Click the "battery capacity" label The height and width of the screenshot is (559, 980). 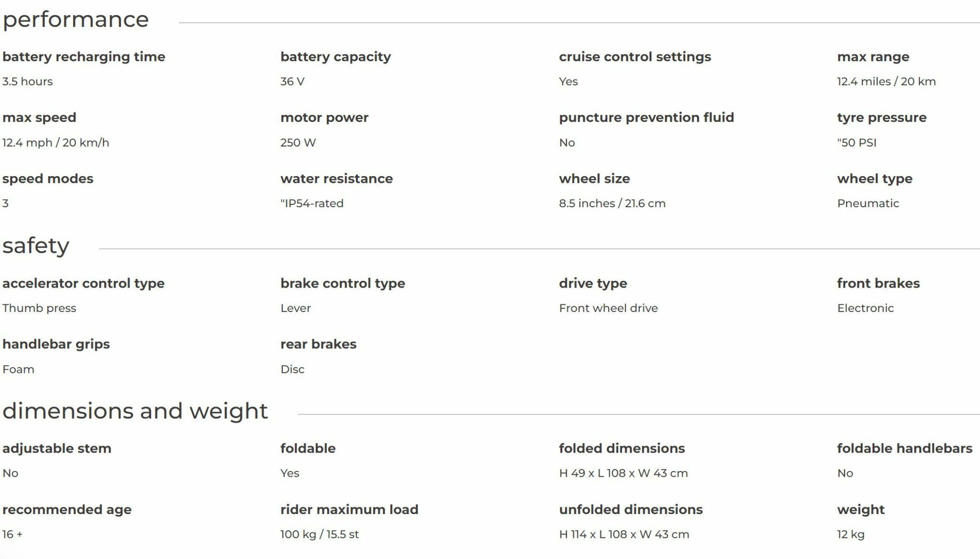[x=335, y=57]
